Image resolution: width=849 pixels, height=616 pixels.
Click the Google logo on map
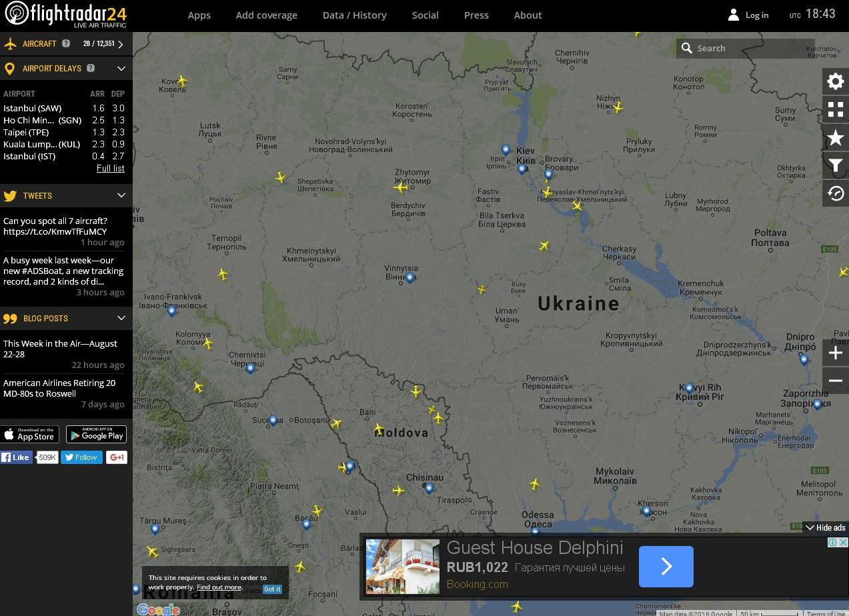158,609
